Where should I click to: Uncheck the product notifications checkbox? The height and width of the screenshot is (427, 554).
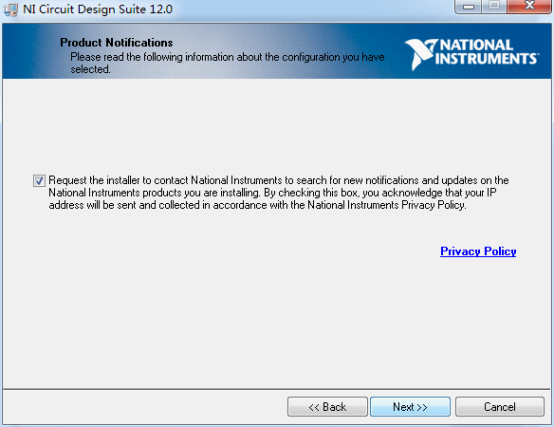(x=39, y=180)
